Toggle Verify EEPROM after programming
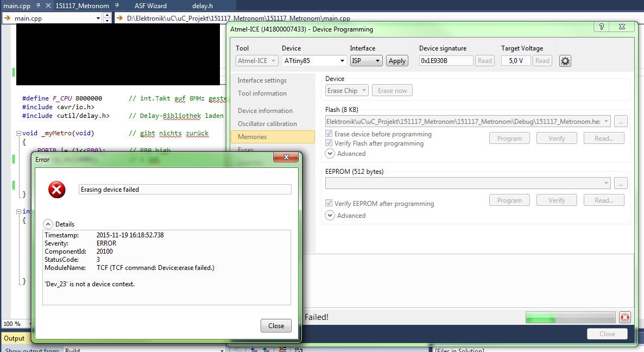 point(329,203)
